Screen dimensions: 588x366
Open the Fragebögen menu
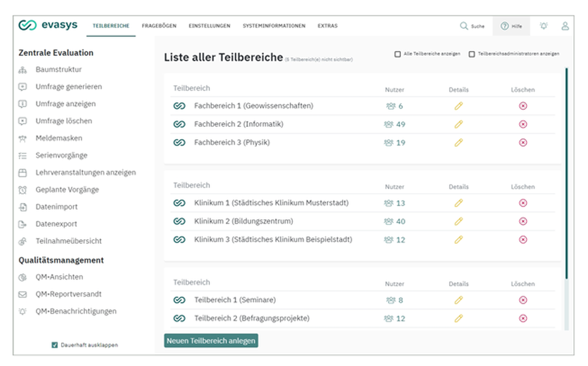point(159,26)
